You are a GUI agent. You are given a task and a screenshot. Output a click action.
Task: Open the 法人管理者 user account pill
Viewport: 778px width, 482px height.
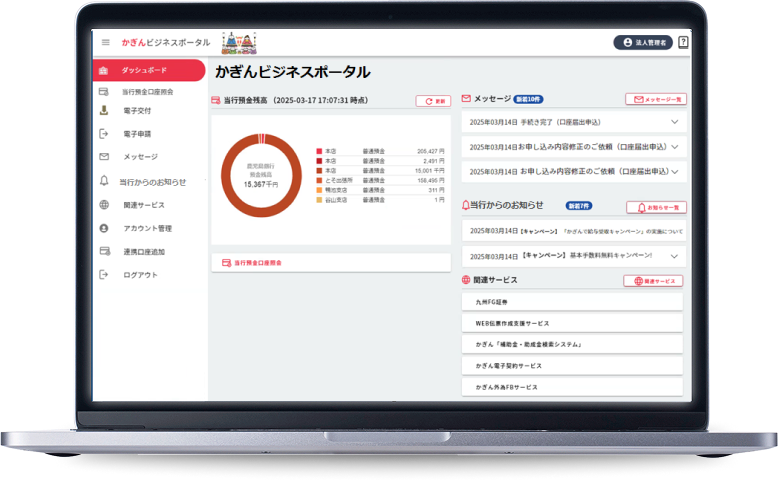(642, 43)
